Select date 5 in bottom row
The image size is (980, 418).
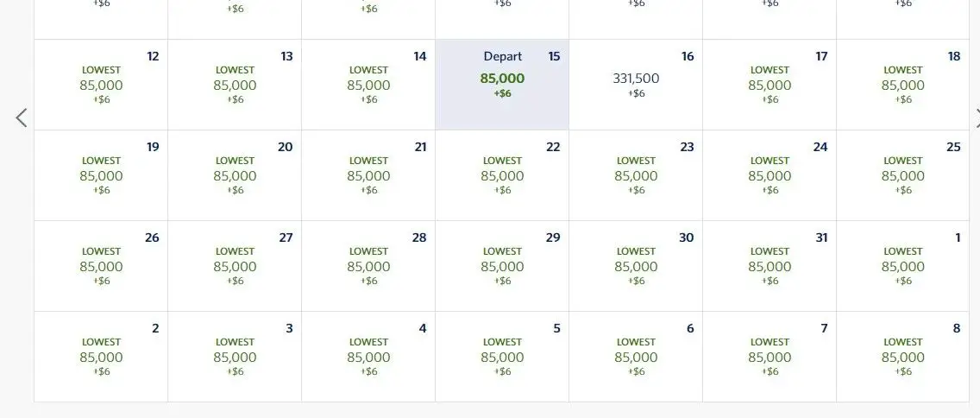502,357
